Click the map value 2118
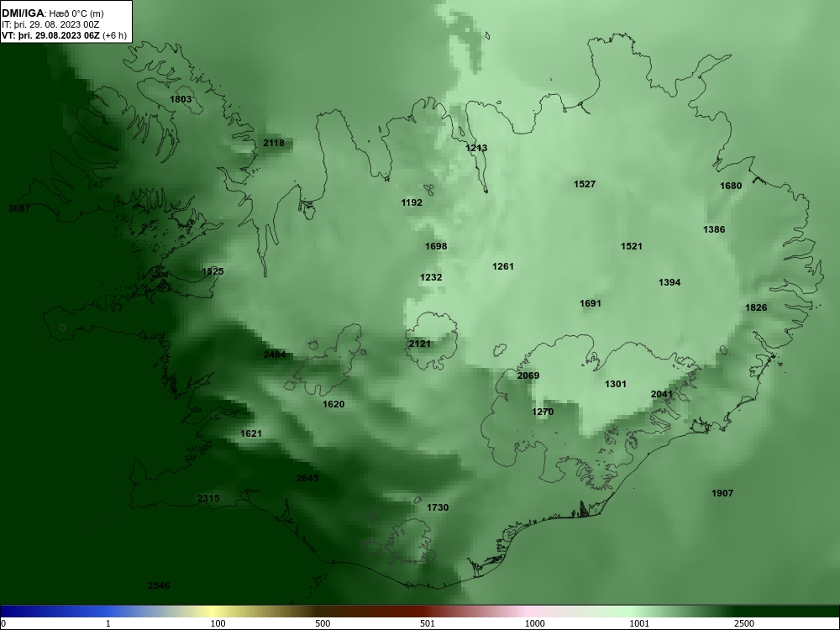 click(274, 143)
